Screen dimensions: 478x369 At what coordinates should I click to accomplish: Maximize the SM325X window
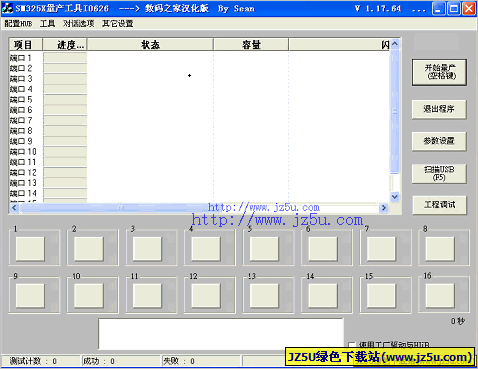(x=454, y=8)
